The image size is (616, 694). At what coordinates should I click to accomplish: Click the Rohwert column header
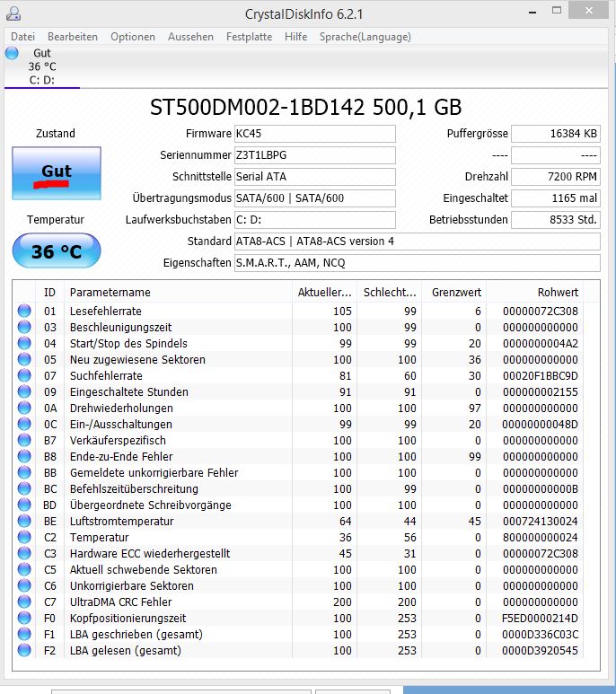[x=534, y=292]
